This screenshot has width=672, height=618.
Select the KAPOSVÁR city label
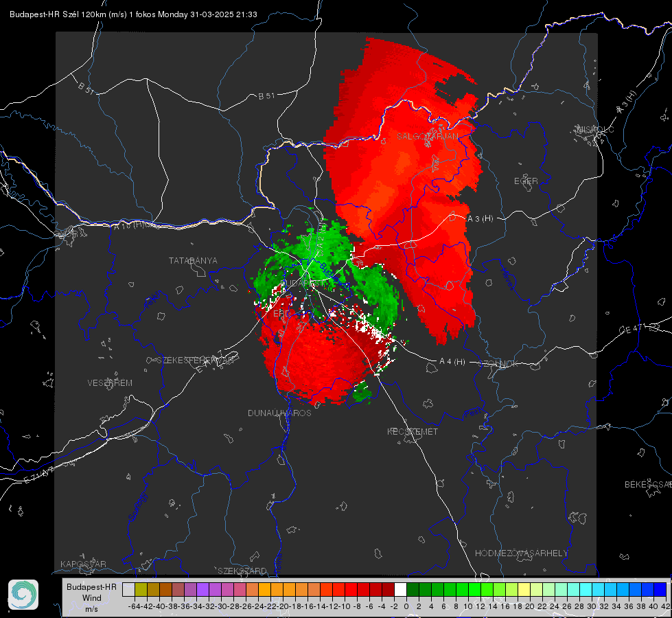click(83, 564)
